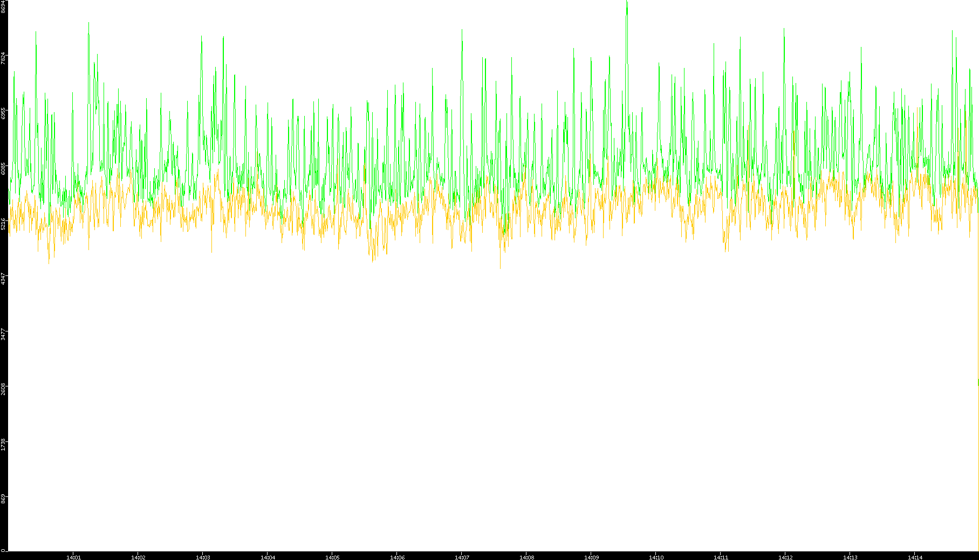
Task: Pick the 6085 value on the vertical axis
Action: [x=4, y=169]
